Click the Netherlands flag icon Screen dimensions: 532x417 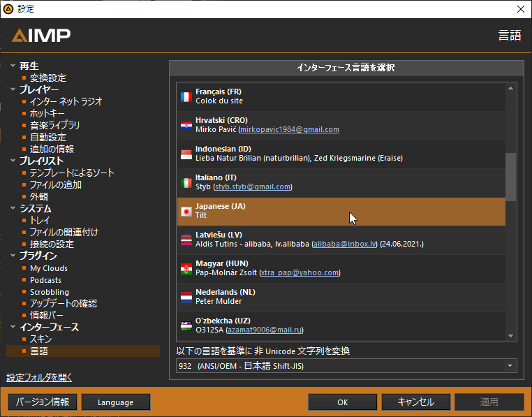click(x=186, y=298)
